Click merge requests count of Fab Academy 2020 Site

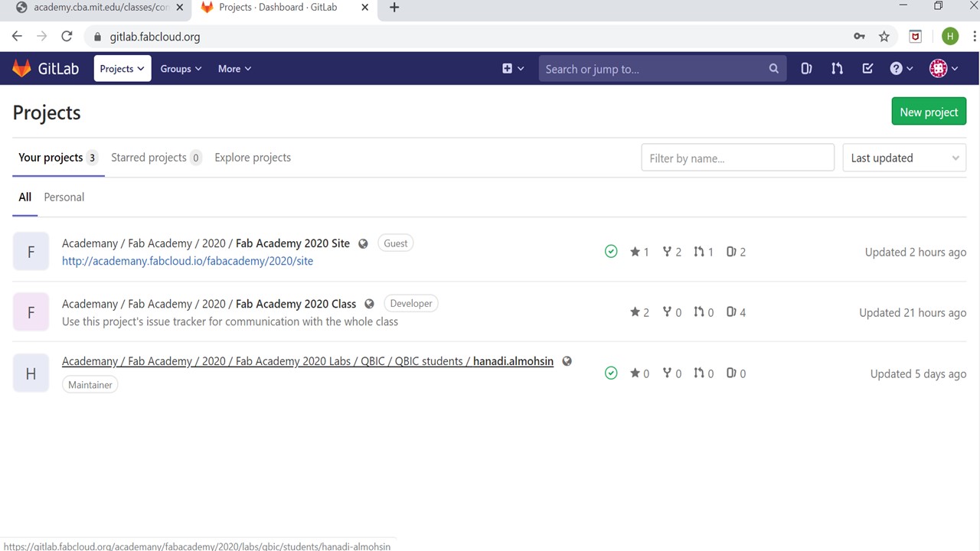704,252
